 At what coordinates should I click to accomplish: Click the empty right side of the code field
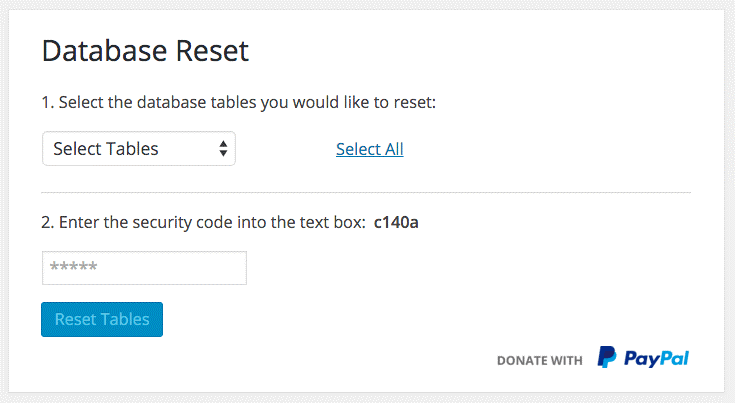pyautogui.click(x=188, y=268)
